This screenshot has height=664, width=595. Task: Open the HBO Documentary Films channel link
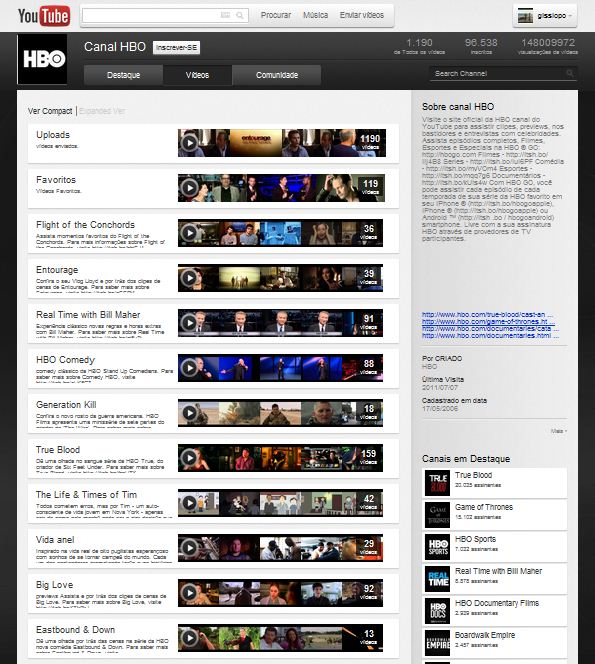click(497, 603)
